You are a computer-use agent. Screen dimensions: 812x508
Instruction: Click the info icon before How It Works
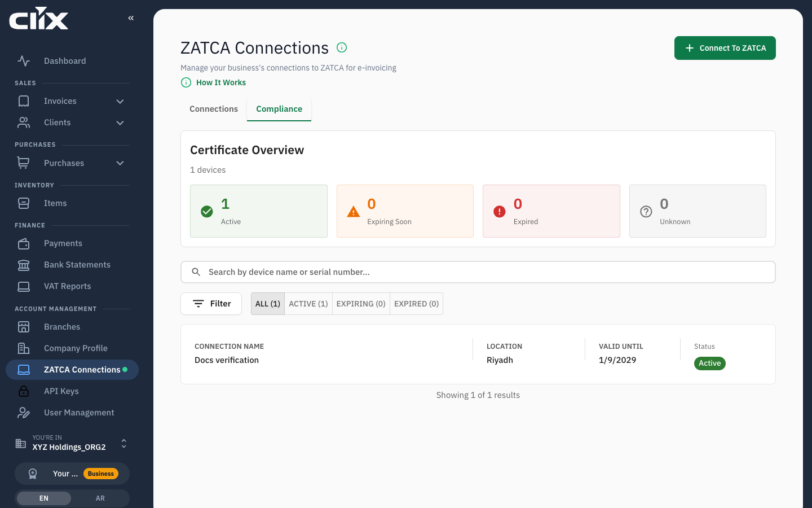pyautogui.click(x=186, y=82)
